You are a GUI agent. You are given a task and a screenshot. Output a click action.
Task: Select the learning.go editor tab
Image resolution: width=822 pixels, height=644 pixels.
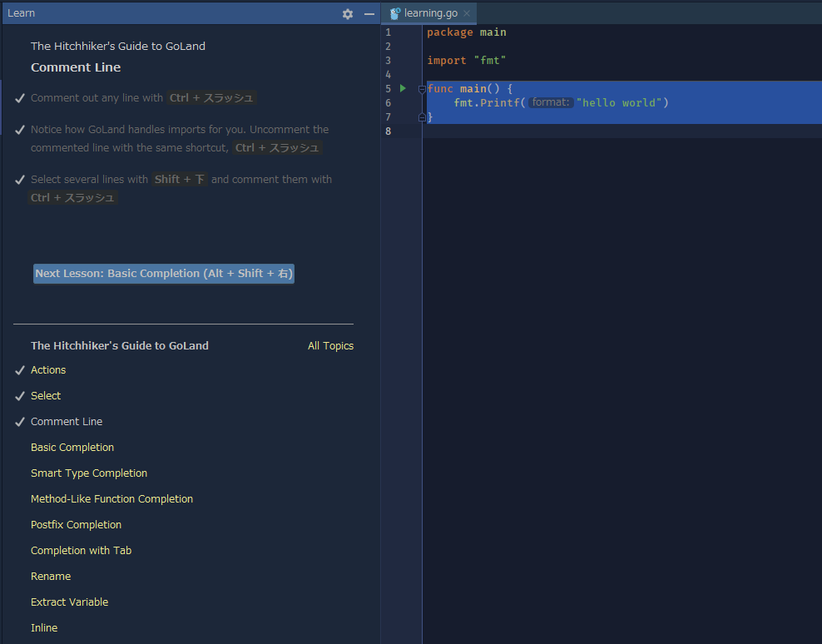pos(430,13)
